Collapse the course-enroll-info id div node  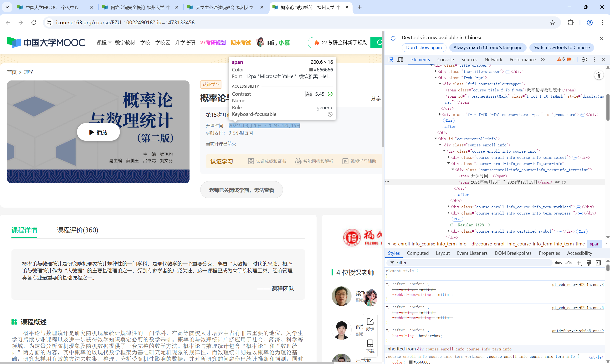coord(436,139)
